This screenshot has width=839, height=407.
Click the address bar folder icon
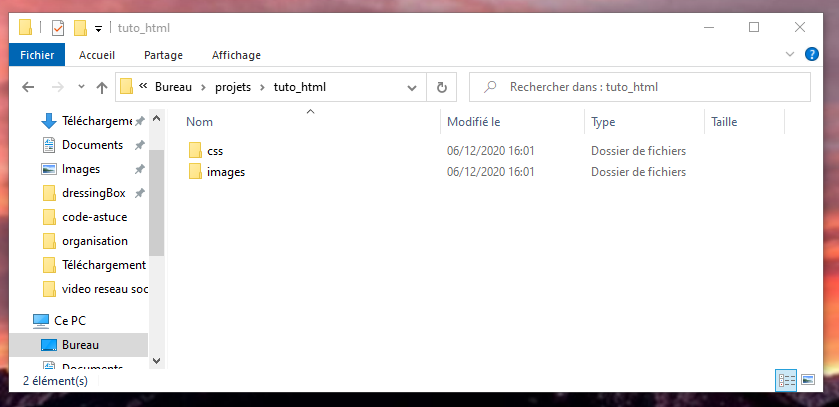126,87
